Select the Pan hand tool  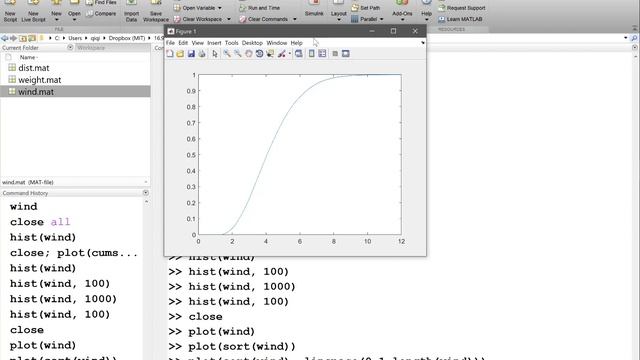click(x=249, y=54)
